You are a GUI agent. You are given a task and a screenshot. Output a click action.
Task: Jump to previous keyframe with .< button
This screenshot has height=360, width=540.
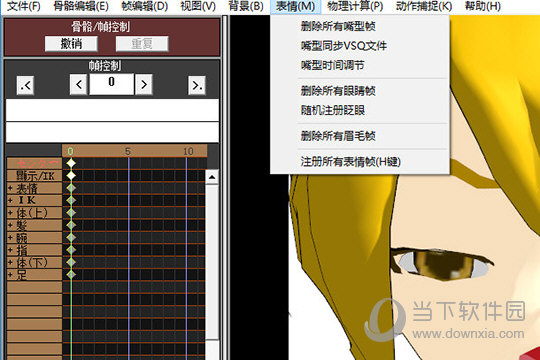pos(25,85)
